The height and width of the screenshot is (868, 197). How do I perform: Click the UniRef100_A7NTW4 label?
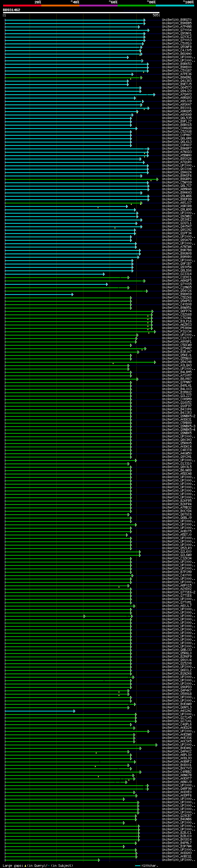[x=177, y=247]
